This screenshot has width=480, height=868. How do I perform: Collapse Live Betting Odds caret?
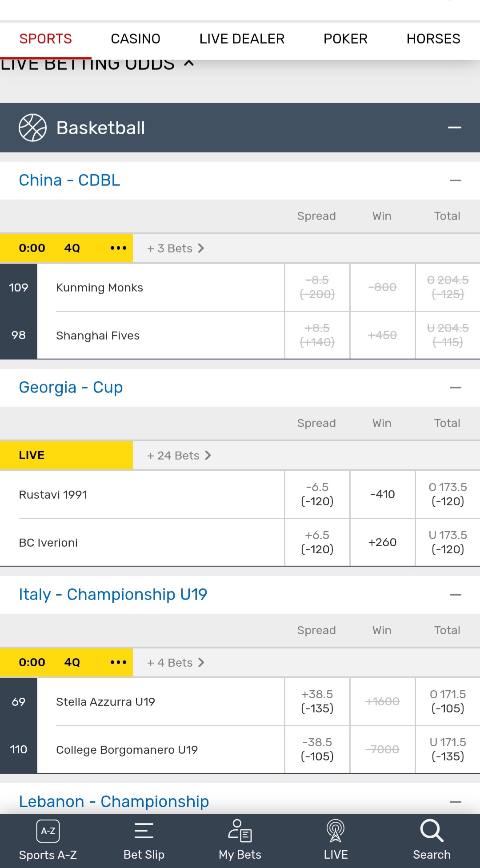[x=189, y=64]
